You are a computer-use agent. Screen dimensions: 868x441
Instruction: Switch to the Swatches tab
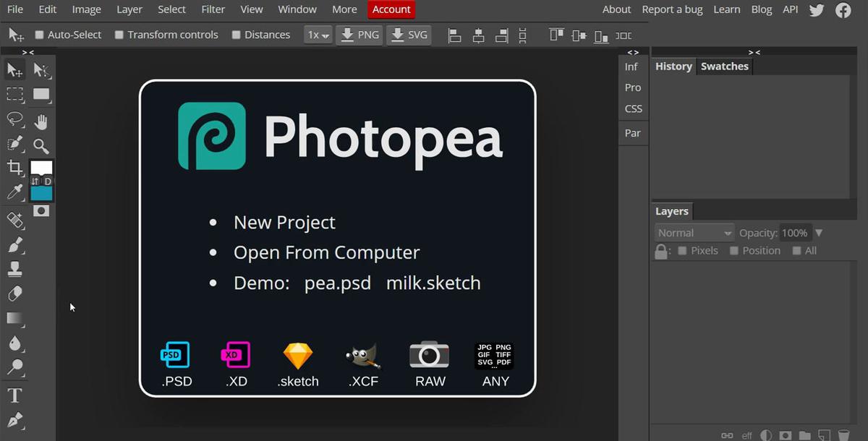(x=725, y=66)
